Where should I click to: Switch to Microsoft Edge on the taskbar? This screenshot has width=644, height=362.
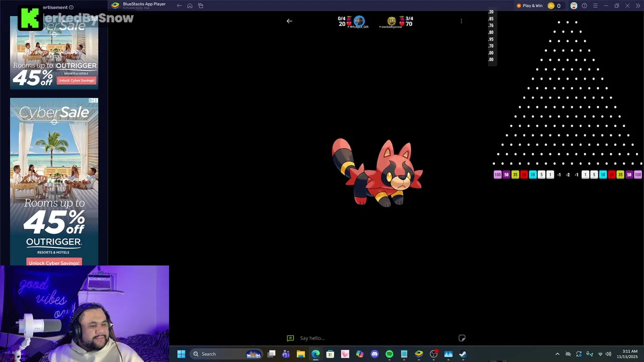315,354
